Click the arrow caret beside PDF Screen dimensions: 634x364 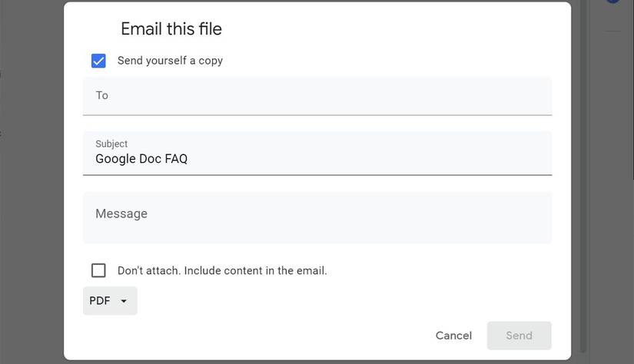(124, 301)
